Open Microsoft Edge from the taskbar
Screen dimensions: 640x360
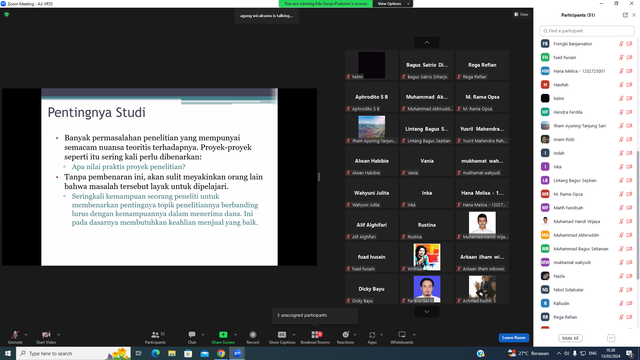156,353
